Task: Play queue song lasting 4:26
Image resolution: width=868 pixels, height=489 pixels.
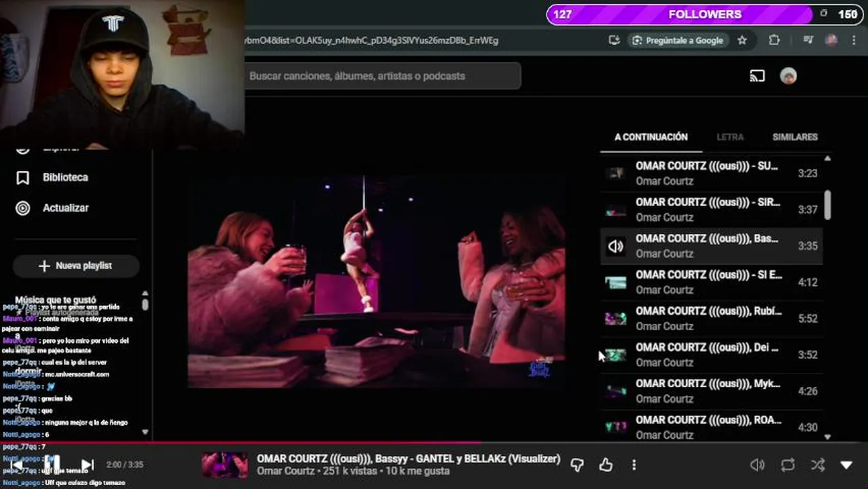Action: 711,391
